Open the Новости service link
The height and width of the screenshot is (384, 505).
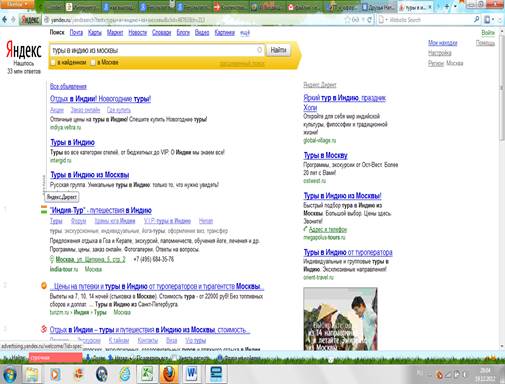[138, 33]
